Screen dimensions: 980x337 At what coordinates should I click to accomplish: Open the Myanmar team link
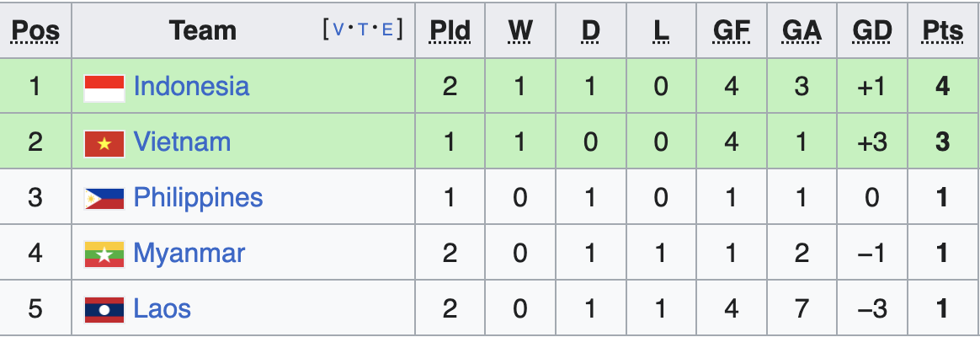tap(189, 253)
